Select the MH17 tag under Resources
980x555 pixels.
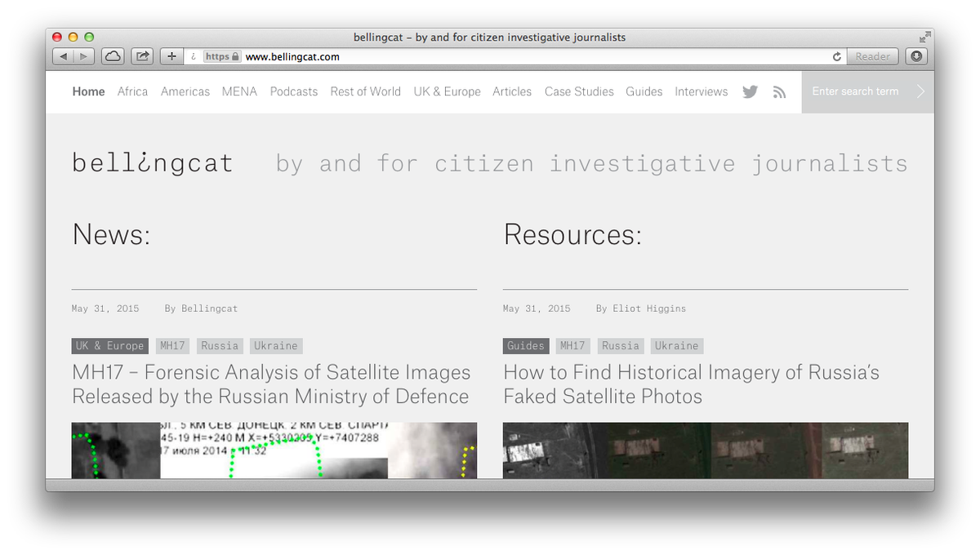[x=572, y=346]
